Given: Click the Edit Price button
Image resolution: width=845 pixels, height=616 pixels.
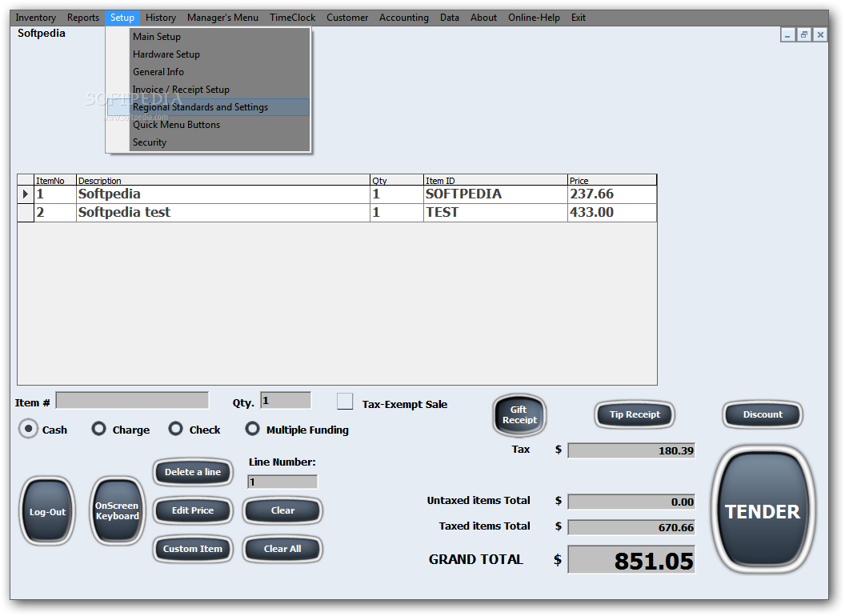Looking at the screenshot, I should [x=193, y=510].
